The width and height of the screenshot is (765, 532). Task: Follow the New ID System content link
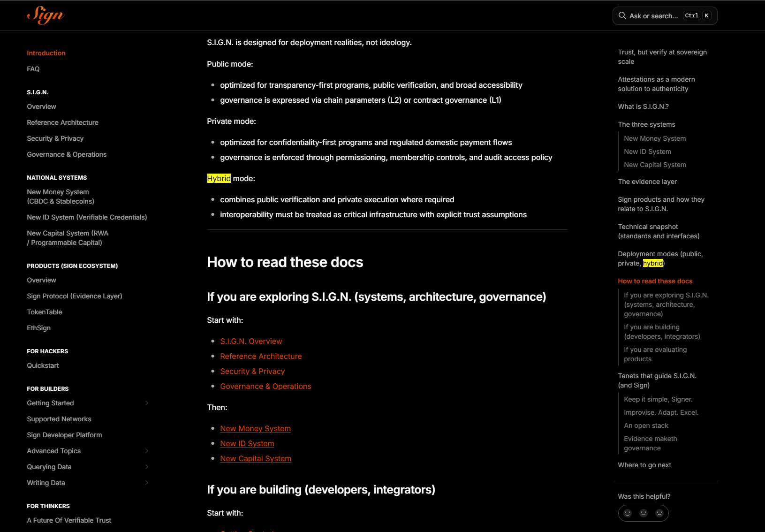[x=247, y=444]
